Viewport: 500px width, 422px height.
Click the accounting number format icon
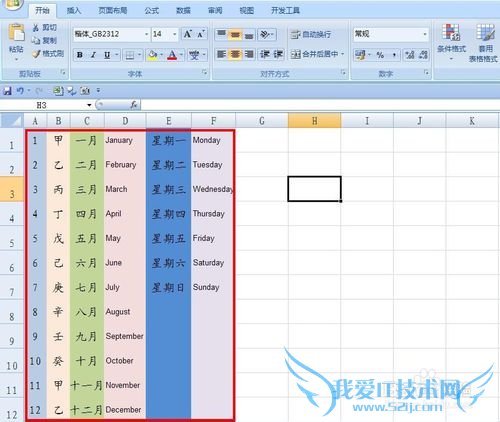tap(360, 54)
